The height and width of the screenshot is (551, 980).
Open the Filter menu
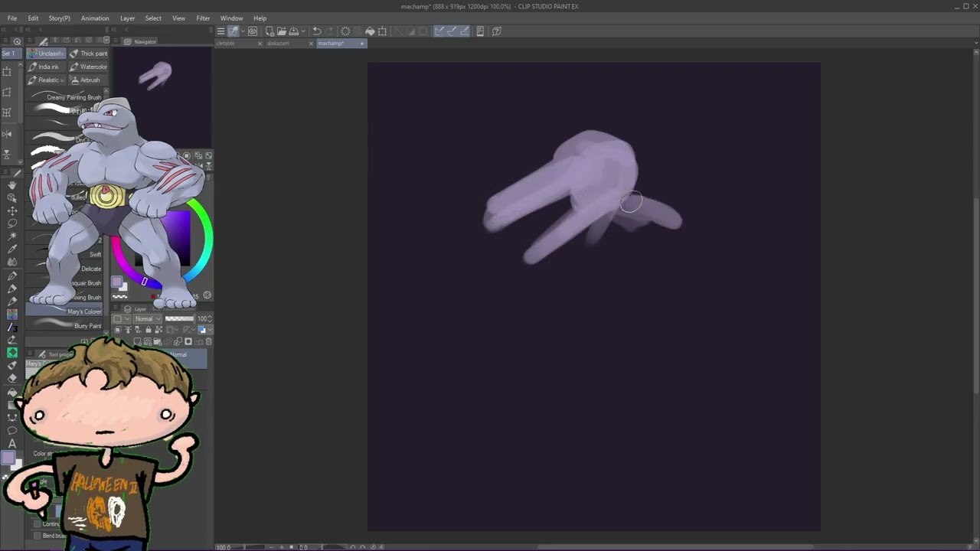click(203, 18)
